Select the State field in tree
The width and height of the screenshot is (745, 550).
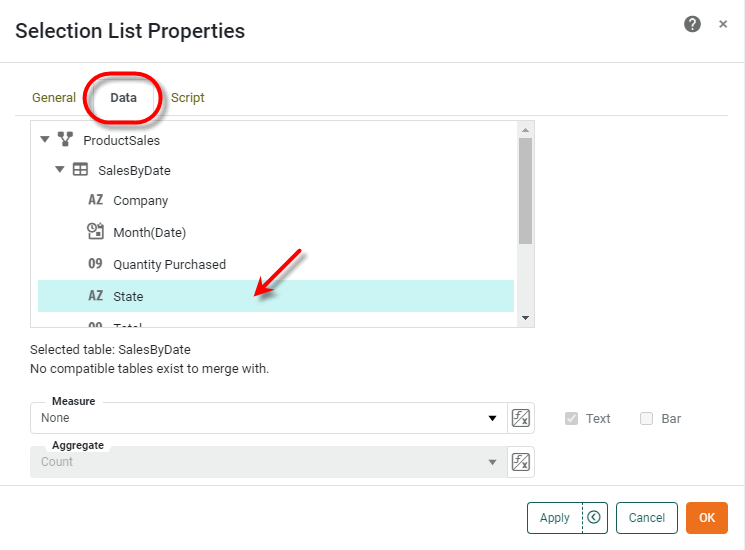pos(128,296)
